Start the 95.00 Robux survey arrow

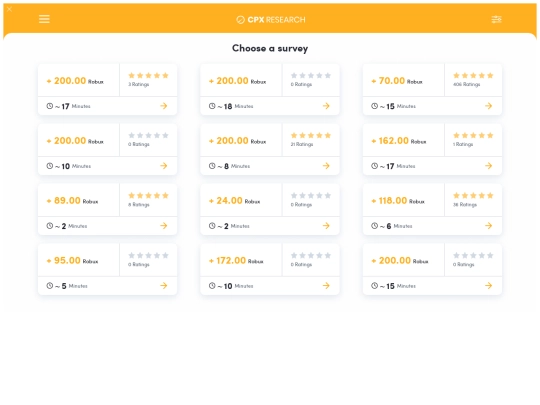click(164, 285)
